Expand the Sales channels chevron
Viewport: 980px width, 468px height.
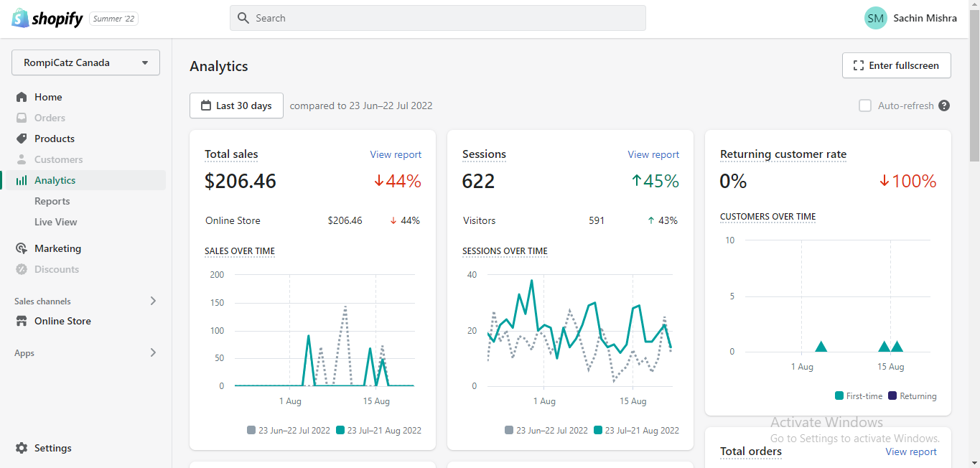[153, 301]
